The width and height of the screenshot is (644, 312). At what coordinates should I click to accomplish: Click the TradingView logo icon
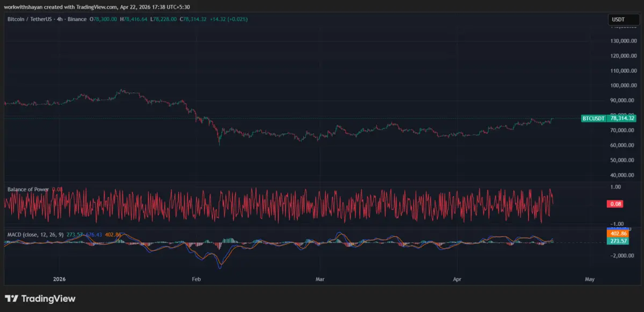12,299
